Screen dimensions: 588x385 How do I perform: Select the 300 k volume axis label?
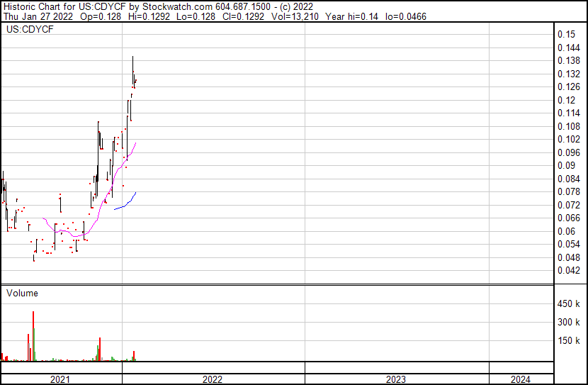pos(570,323)
